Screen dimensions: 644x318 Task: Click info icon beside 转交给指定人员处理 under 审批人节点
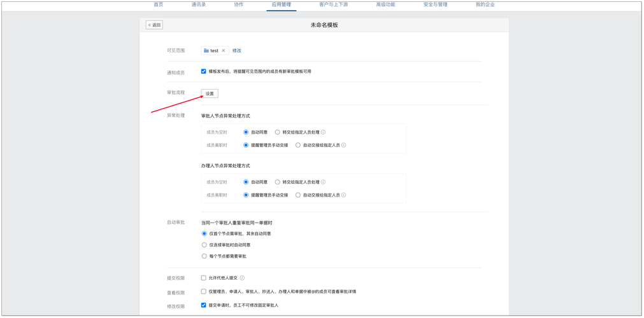(323, 132)
